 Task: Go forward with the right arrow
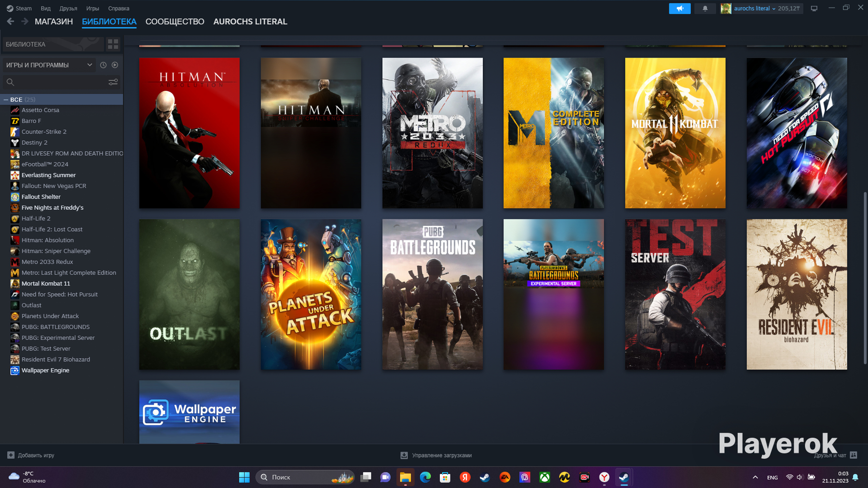(24, 21)
